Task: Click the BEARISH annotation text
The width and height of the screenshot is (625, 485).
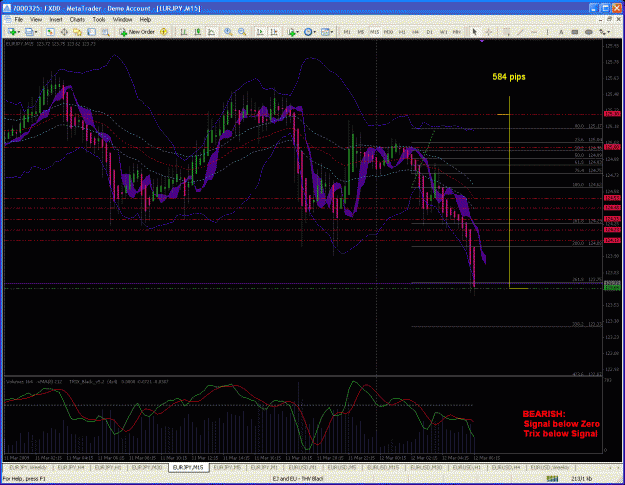Action: (x=544, y=414)
